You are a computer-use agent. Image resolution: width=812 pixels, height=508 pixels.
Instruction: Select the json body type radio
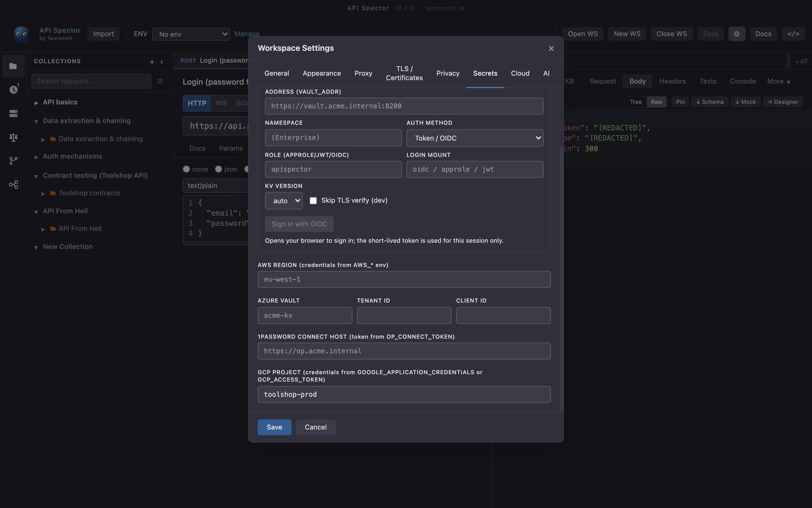pos(219,169)
